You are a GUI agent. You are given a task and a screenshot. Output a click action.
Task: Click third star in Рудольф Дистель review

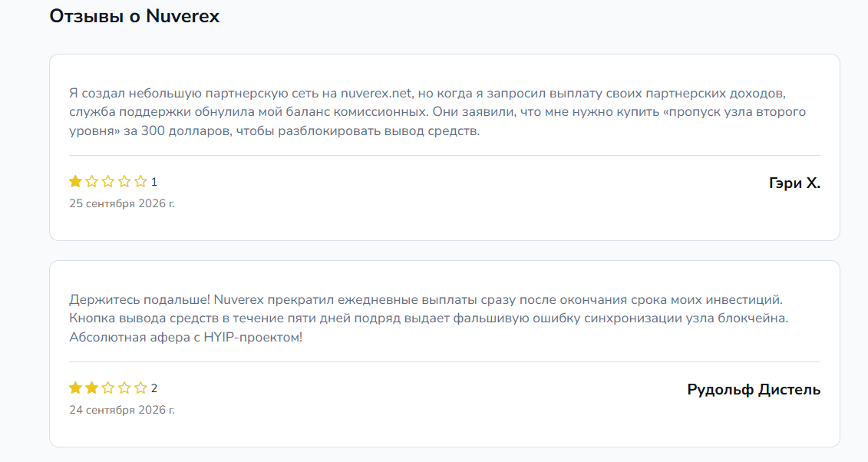[108, 388]
